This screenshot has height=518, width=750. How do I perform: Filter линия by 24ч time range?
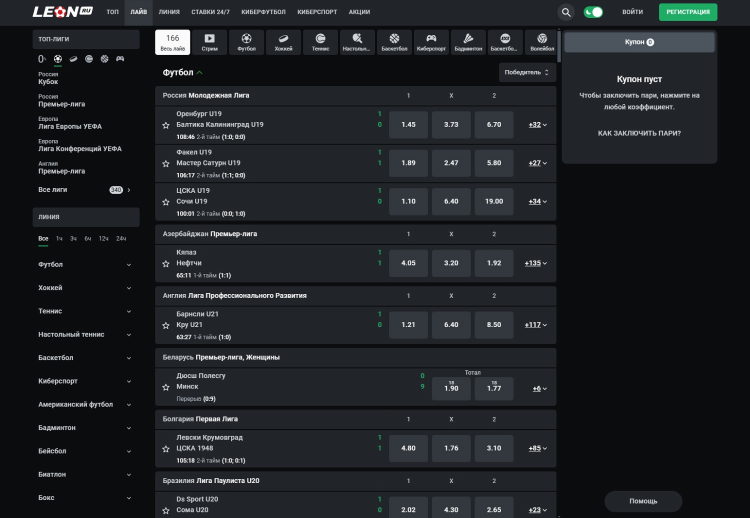121,239
